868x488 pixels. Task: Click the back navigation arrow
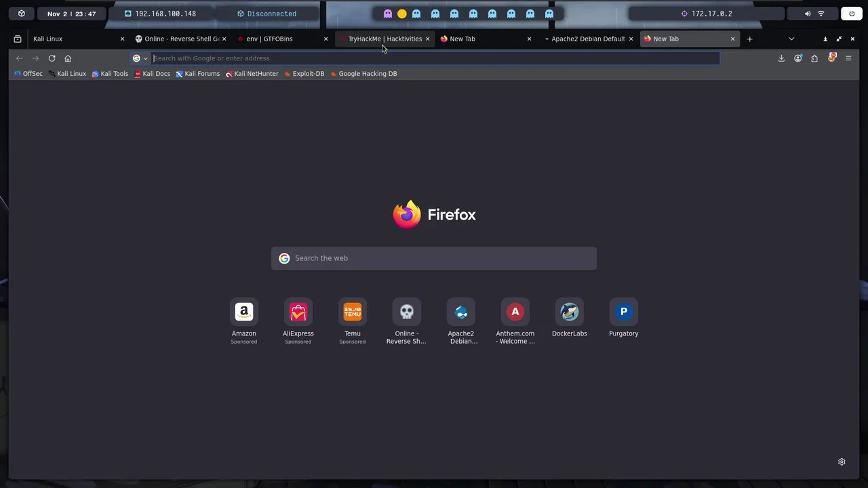20,58
